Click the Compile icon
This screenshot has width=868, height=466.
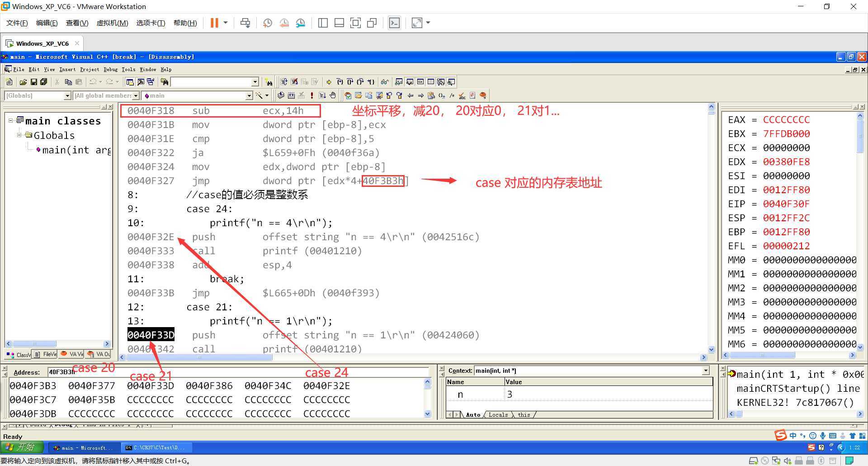click(x=280, y=95)
